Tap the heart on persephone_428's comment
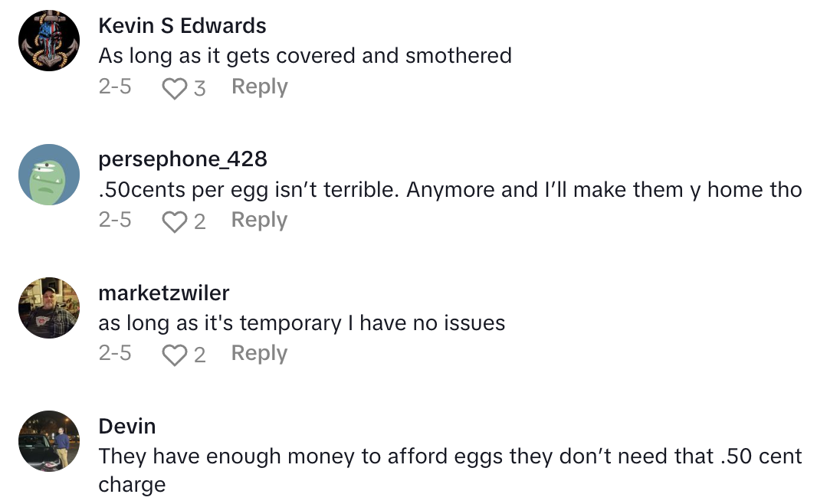The width and height of the screenshot is (840, 504). 175,221
